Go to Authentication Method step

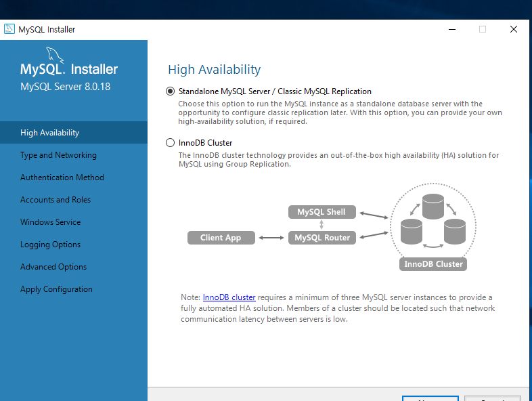tap(74, 177)
